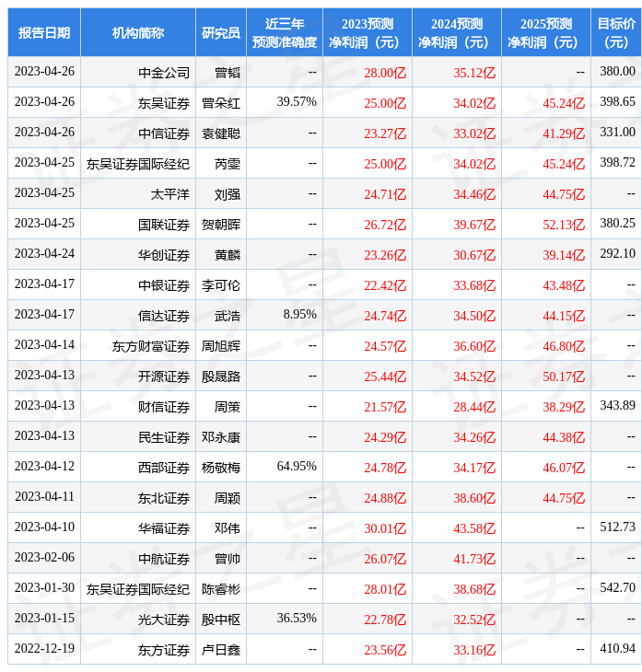
Task: Click 35.12亿 in 中金公司 row
Action: coord(474,73)
